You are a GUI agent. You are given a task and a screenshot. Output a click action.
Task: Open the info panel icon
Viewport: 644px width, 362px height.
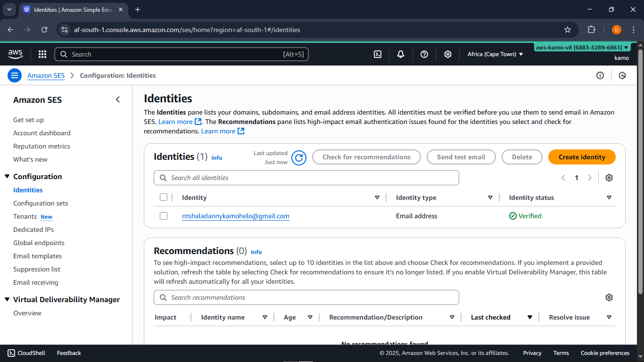pos(600,75)
